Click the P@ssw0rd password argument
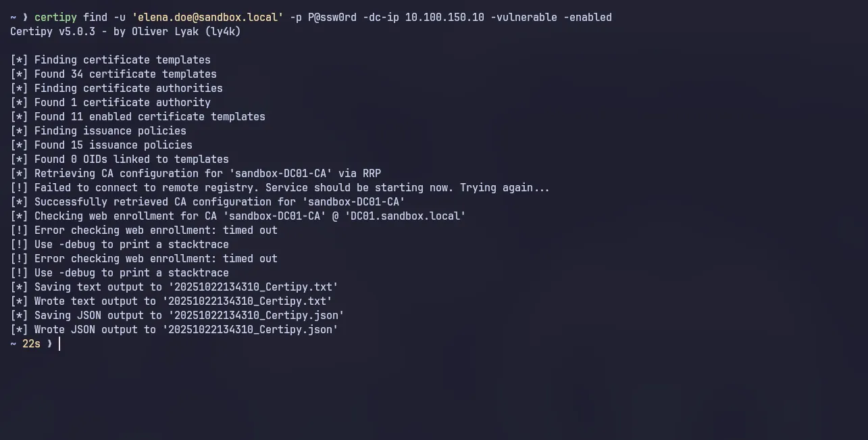868x440 pixels. click(x=332, y=17)
